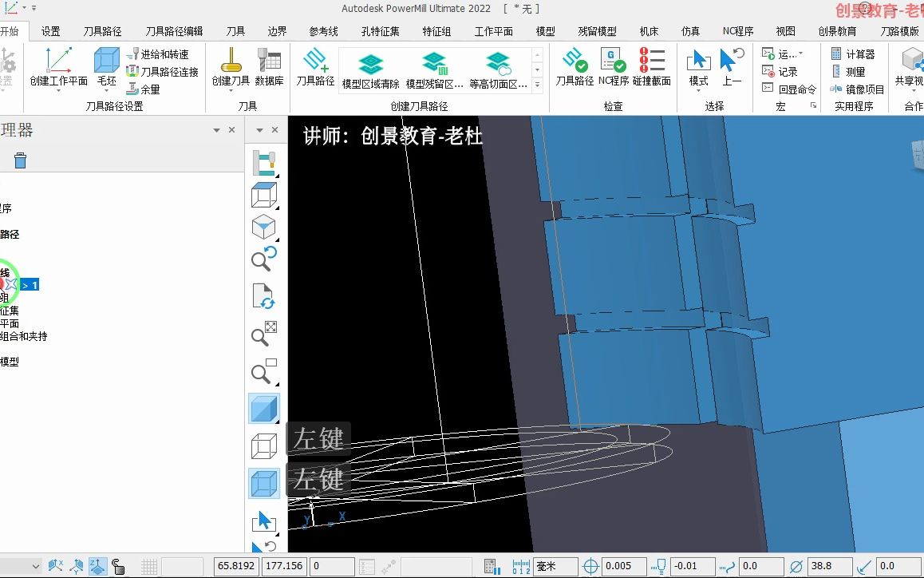Open the 数据库 tool database

(x=270, y=66)
